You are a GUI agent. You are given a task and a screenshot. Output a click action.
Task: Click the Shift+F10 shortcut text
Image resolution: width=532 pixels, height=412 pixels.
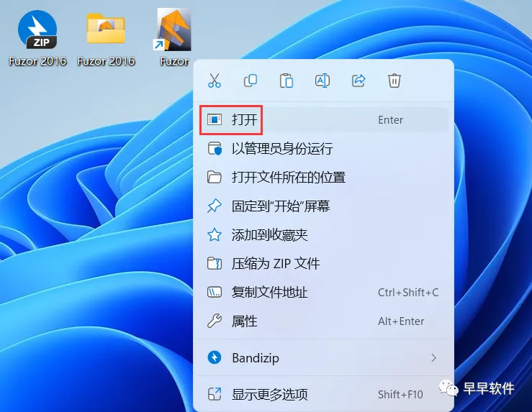click(400, 394)
